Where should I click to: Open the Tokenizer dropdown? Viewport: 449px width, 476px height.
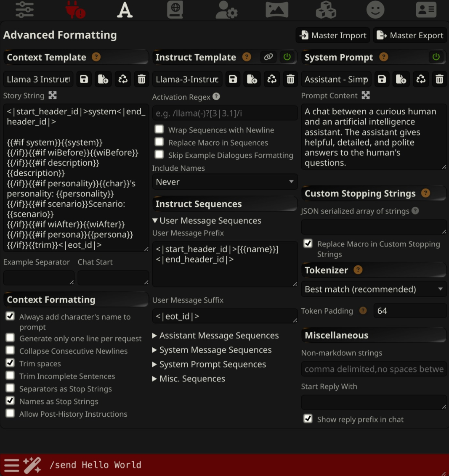374,289
